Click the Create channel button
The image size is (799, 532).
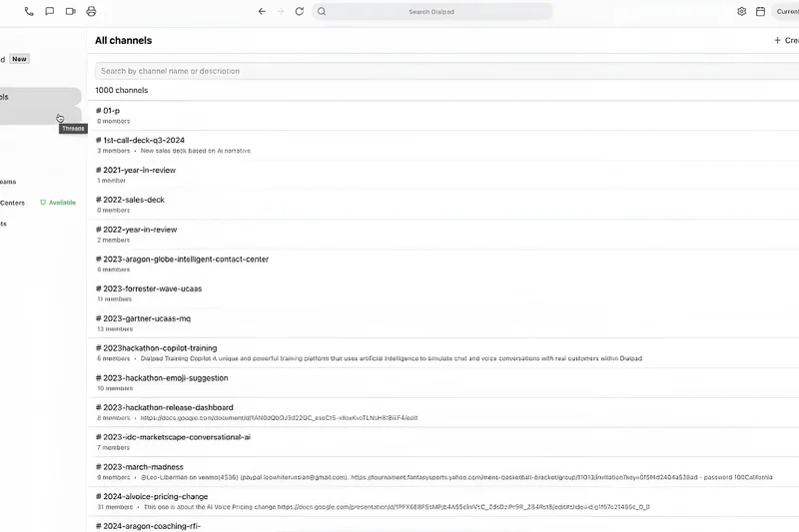pyautogui.click(x=785, y=41)
